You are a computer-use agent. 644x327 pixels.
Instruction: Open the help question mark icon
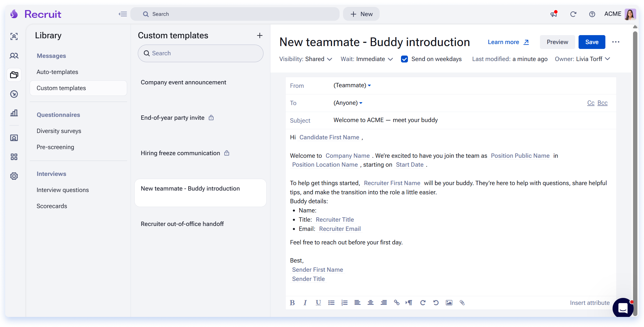(592, 14)
